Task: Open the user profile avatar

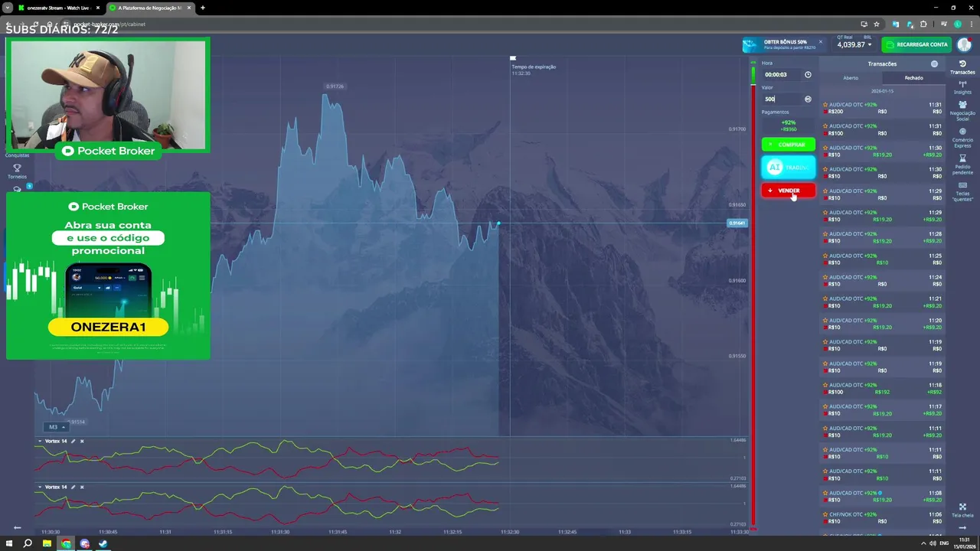Action: coord(963,44)
